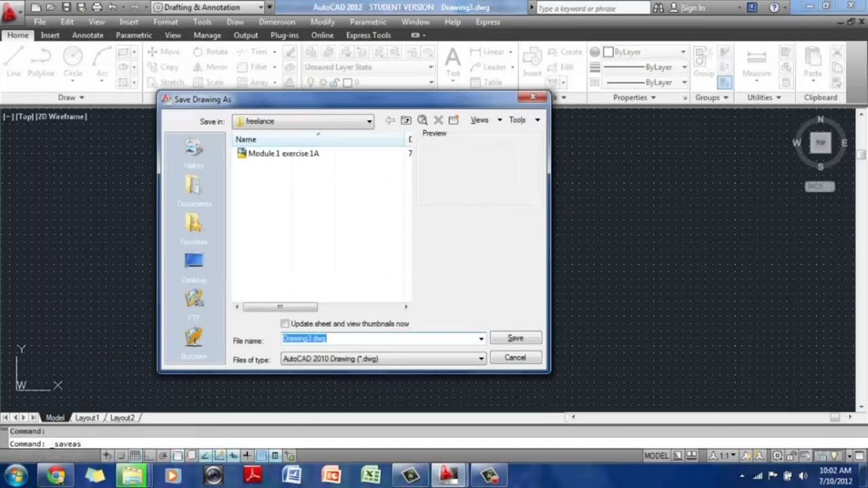The width and height of the screenshot is (868, 488).
Task: Toggle Ortho Mode in the status bar
Action: [x=149, y=455]
